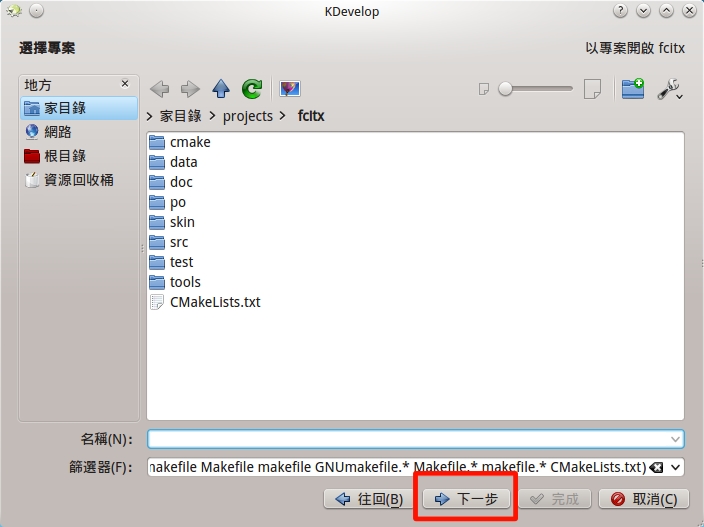Click the 取消(C) cancel button
Screen dimensions: 704x527
point(644,499)
